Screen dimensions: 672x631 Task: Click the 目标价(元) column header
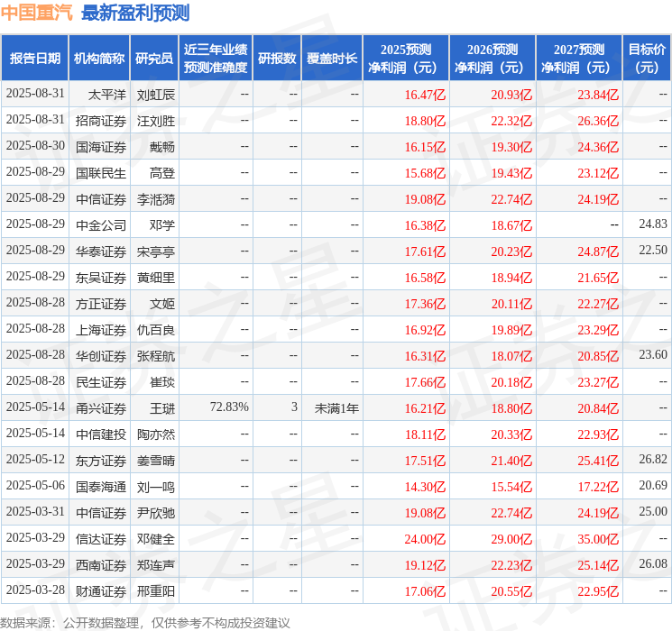pyautogui.click(x=647, y=59)
